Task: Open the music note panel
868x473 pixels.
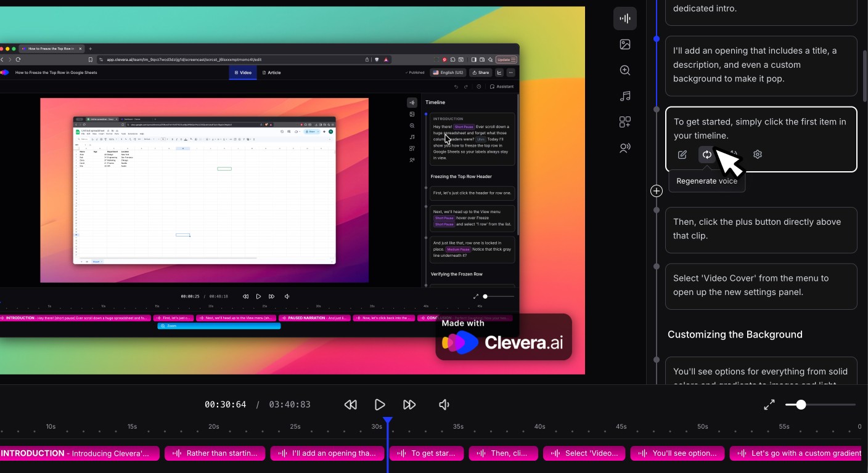Action: 625,96
